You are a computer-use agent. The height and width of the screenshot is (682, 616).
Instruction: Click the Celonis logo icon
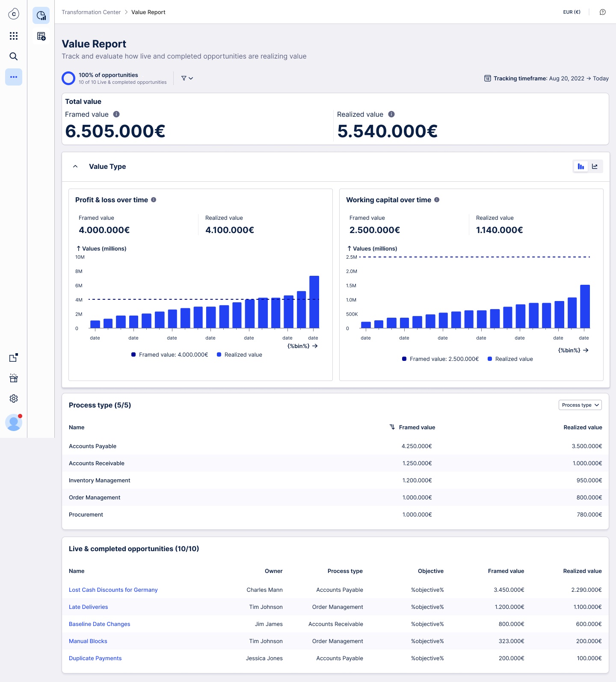tap(14, 14)
